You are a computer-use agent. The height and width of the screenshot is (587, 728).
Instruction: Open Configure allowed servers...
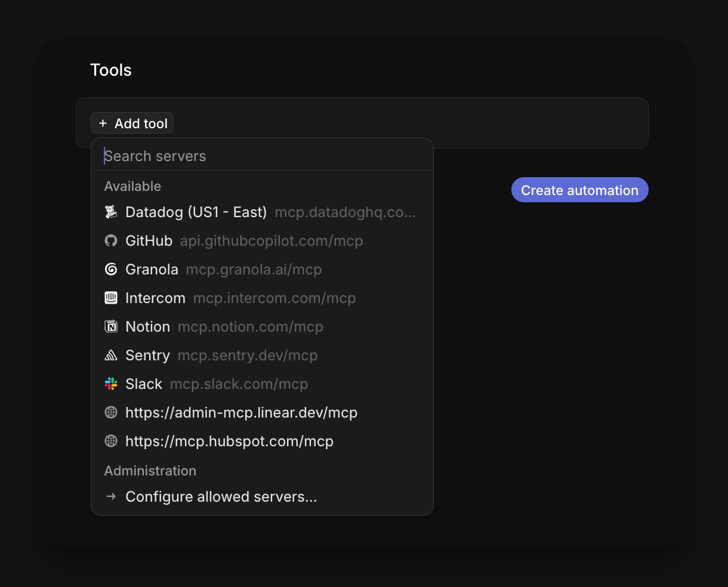pyautogui.click(x=262, y=497)
